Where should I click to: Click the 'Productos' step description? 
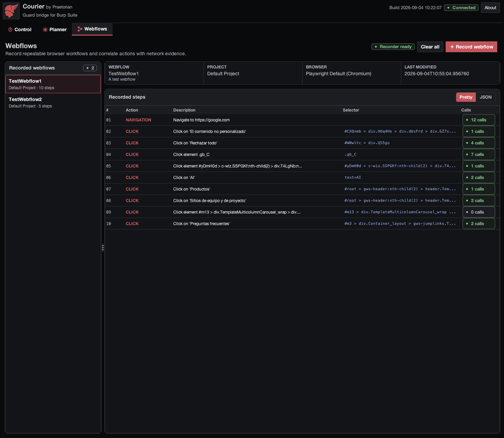click(192, 189)
